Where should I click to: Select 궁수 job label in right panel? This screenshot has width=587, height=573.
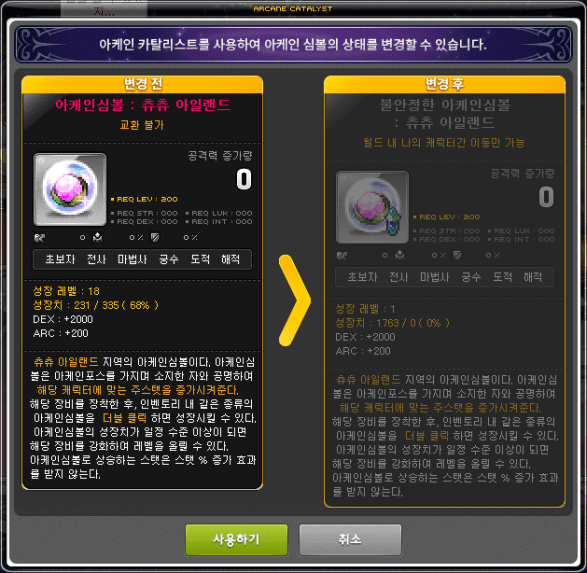tap(471, 277)
